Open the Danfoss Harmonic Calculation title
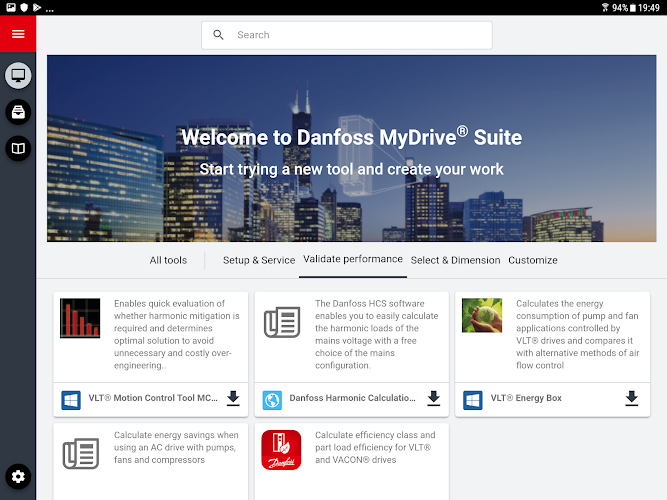The width and height of the screenshot is (667, 500). pyautogui.click(x=352, y=398)
